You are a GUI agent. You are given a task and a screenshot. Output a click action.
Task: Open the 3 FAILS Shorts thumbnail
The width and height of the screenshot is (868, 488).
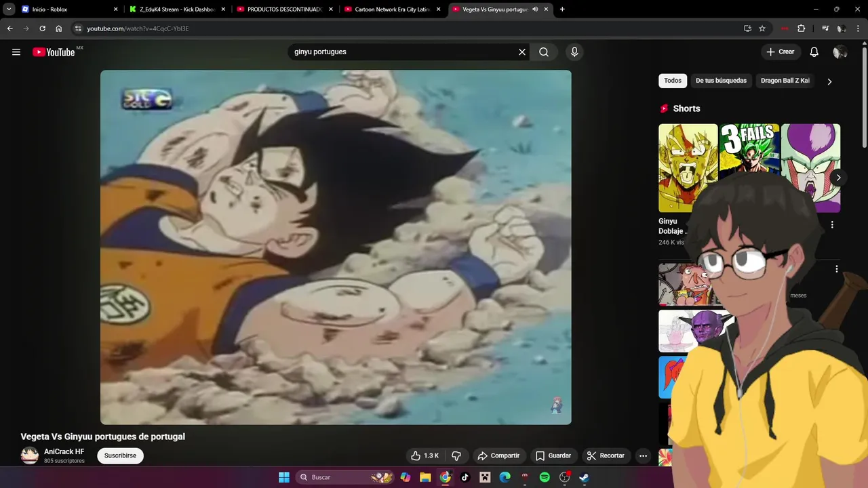coord(749,149)
